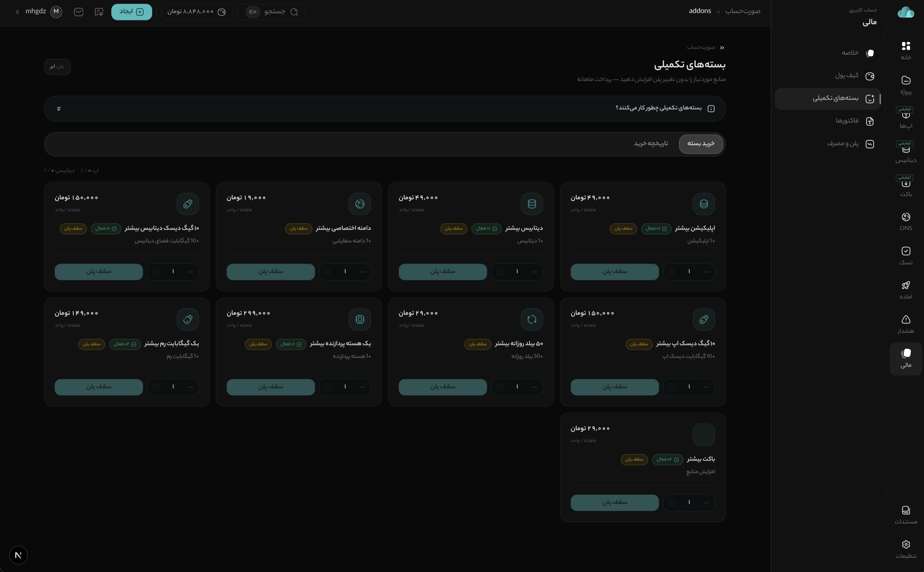
Task: Open the آماده rocket icon
Action: (906, 290)
